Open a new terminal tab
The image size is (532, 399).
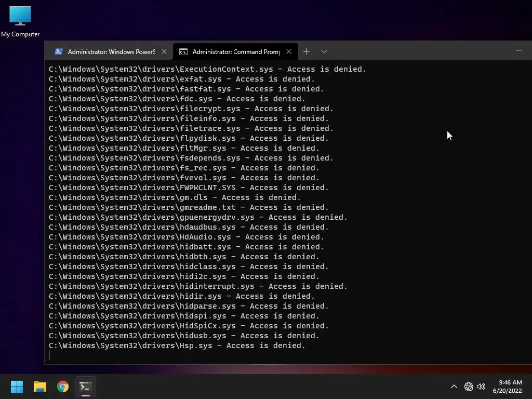pyautogui.click(x=307, y=51)
